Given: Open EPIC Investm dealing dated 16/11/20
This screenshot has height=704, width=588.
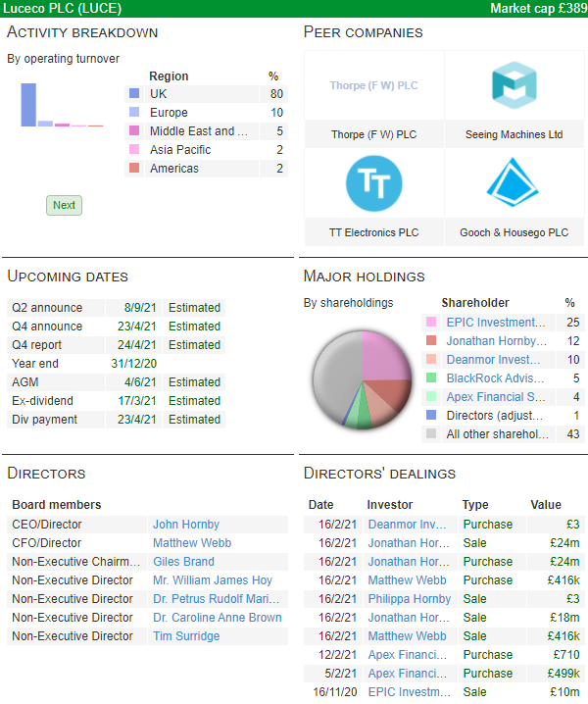Looking at the screenshot, I should pyautogui.click(x=410, y=692).
